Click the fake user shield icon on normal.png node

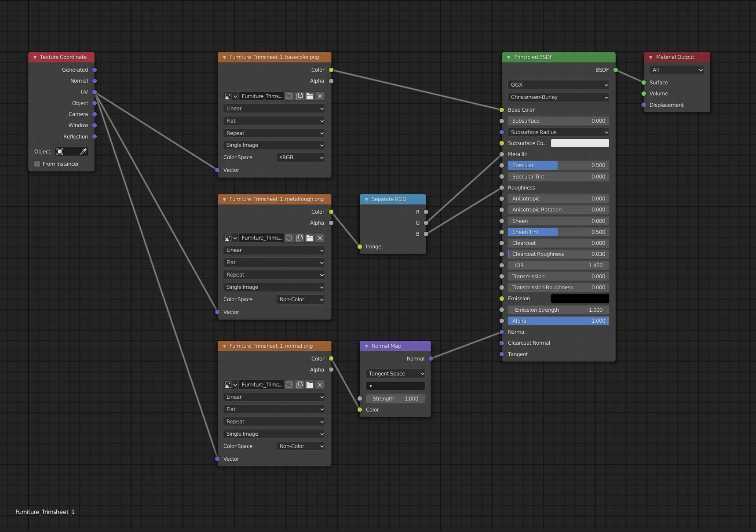(289, 385)
